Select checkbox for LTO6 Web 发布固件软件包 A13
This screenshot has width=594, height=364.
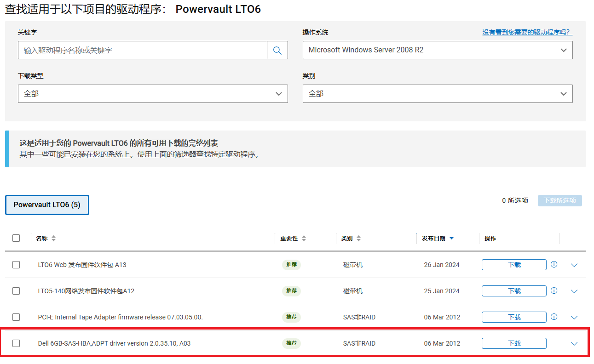[16, 265]
